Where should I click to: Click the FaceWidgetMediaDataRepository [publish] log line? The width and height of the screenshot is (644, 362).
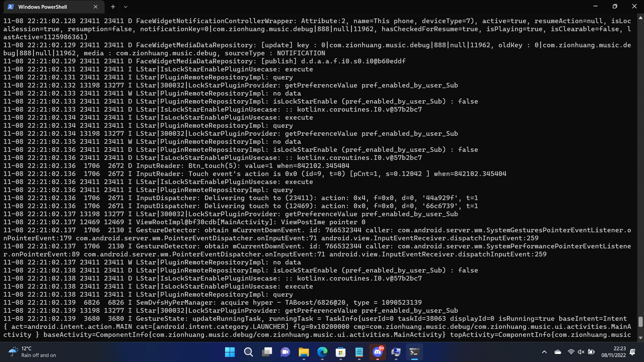pyautogui.click(x=205, y=61)
